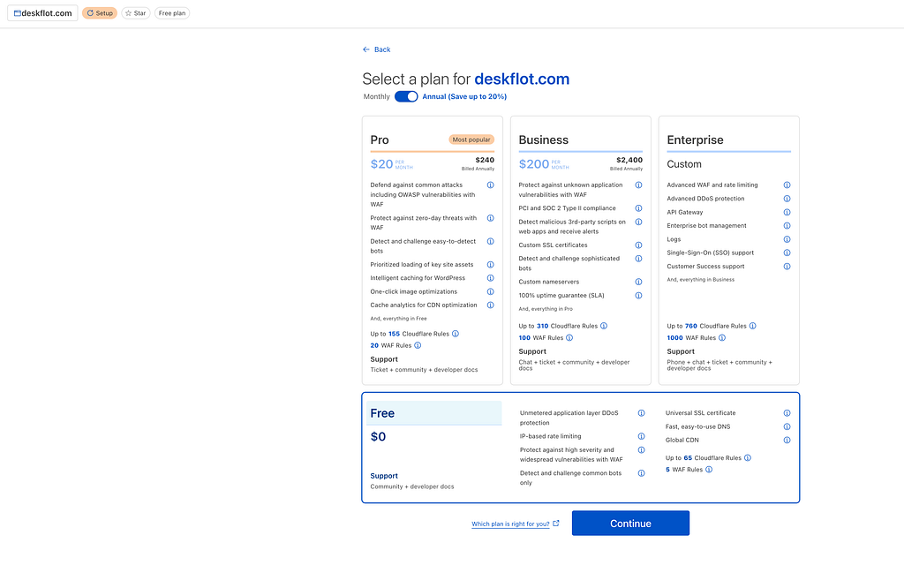Click info icon next to Custom SSL certificates
The image size is (904, 588).
(639, 245)
